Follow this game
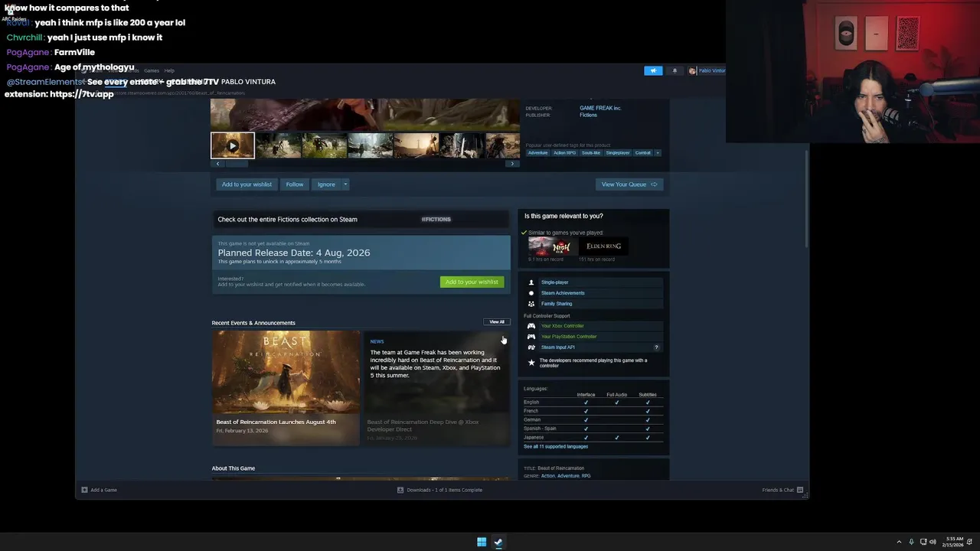980x551 pixels. 295,184
